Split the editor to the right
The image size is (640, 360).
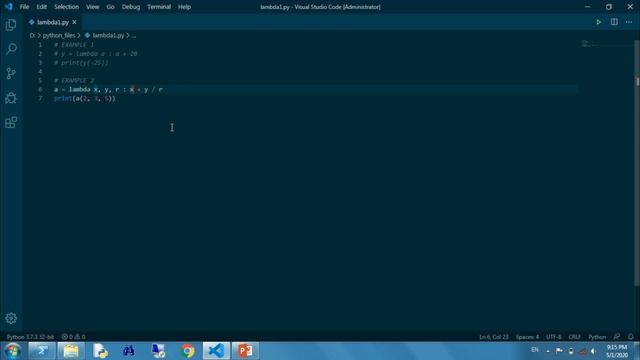click(614, 22)
